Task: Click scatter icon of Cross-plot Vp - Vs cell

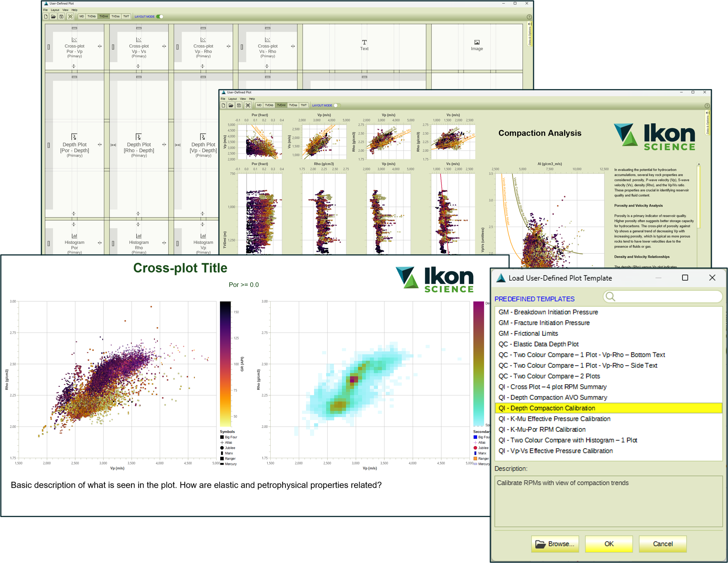Action: tap(138, 39)
